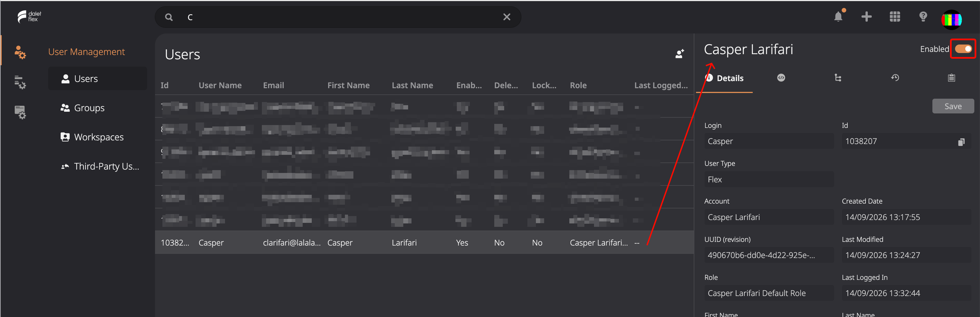Click the plus create icon
This screenshot has height=317, width=980.
tap(867, 17)
